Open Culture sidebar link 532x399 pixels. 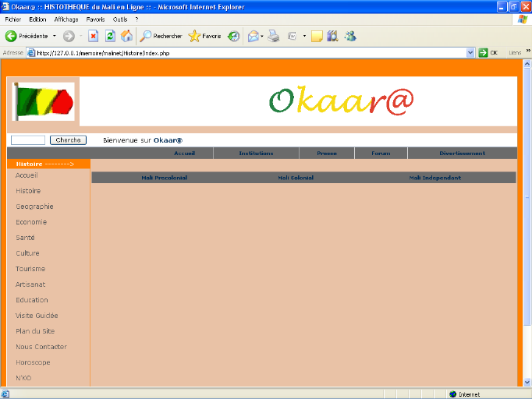(27, 253)
